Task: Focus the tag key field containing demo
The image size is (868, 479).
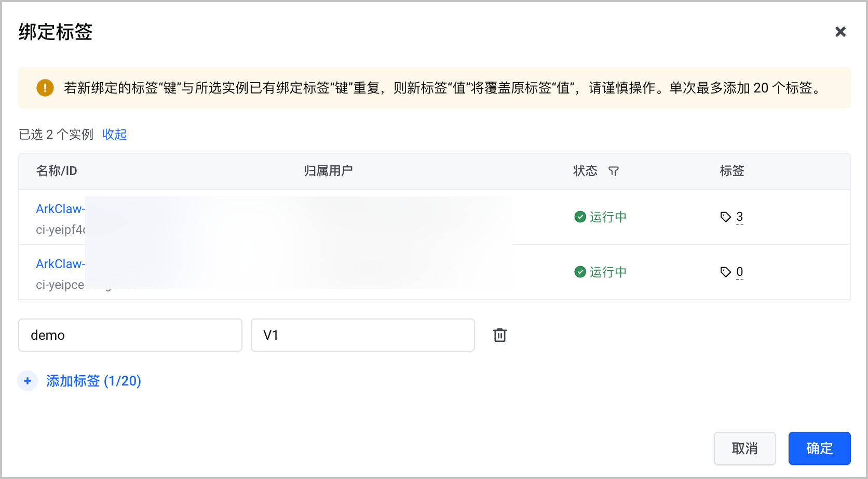Action: [x=130, y=335]
